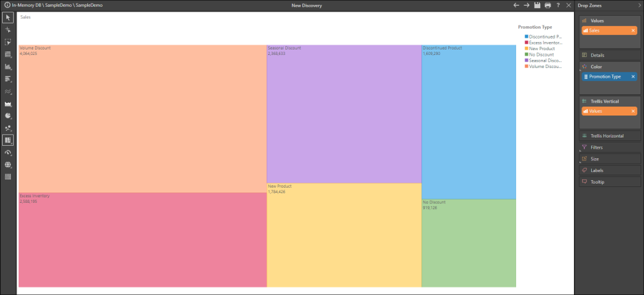Remove Promotion Type from Color zone
Screen dimensions: 644x295
coord(633,77)
